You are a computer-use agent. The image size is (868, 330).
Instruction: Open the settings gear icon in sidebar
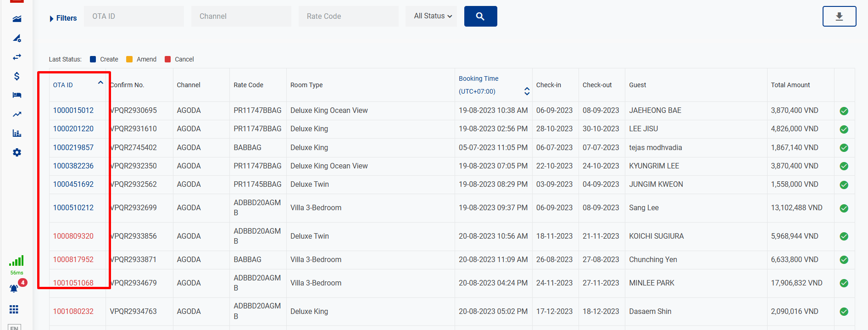(17, 152)
